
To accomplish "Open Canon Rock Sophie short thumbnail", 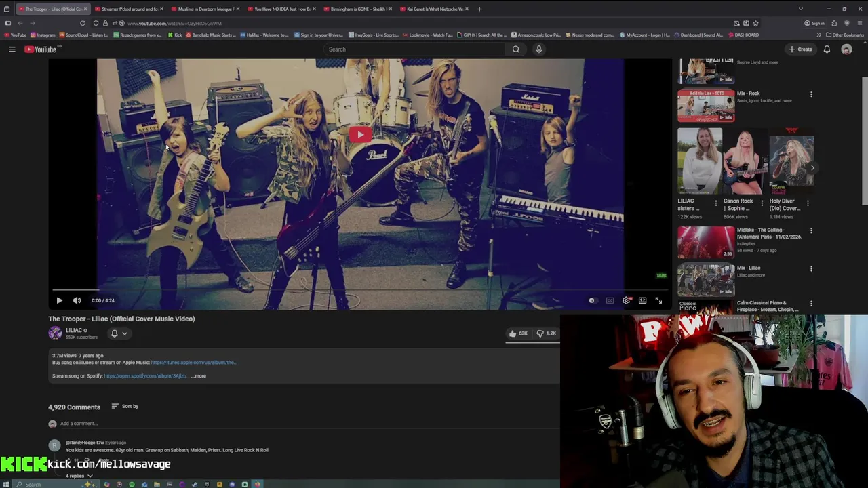I will pos(746,161).
